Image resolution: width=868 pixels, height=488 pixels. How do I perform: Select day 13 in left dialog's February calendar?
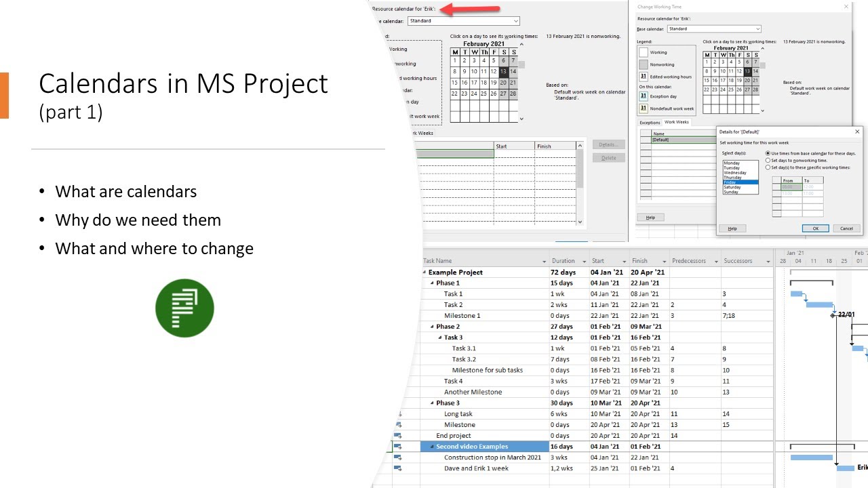coord(503,71)
